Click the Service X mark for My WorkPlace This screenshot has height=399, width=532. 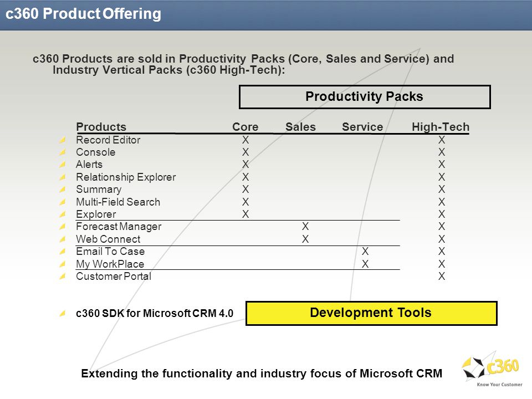[x=365, y=264]
